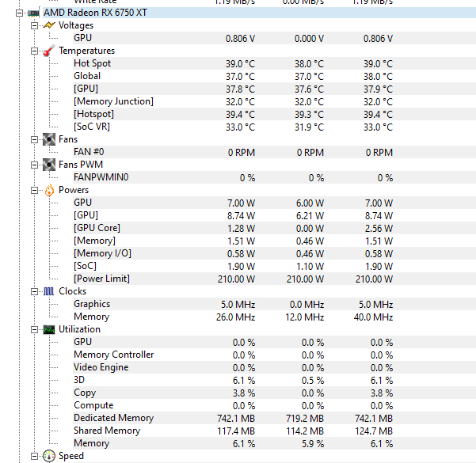This screenshot has height=463, width=476.
Task: Click the 742.1 MB current Dedicated Memory value
Action: pyautogui.click(x=236, y=419)
